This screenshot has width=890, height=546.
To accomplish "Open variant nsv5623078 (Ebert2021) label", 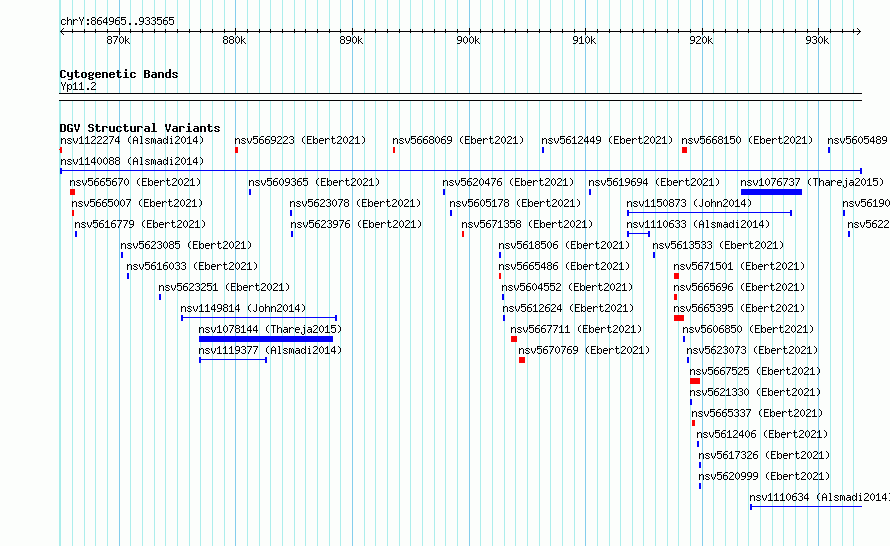I will point(355,203).
